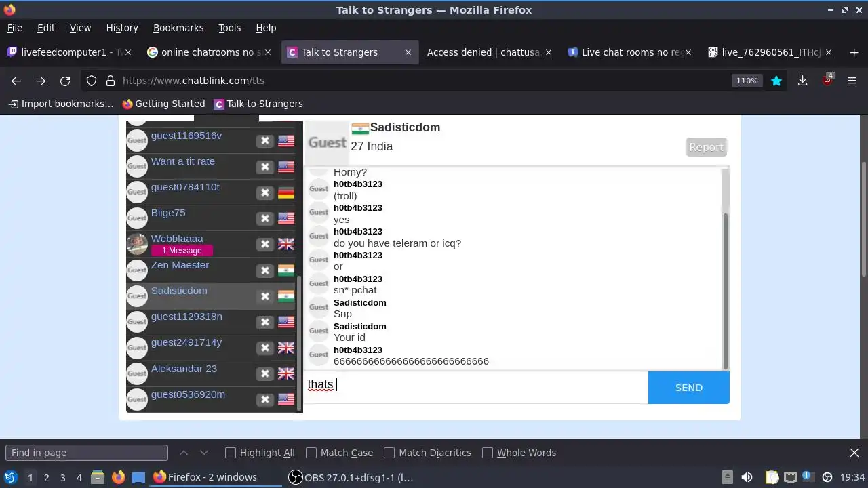The height and width of the screenshot is (488, 868).
Task: Switch to workspace 2 in taskbar
Action: point(46,478)
